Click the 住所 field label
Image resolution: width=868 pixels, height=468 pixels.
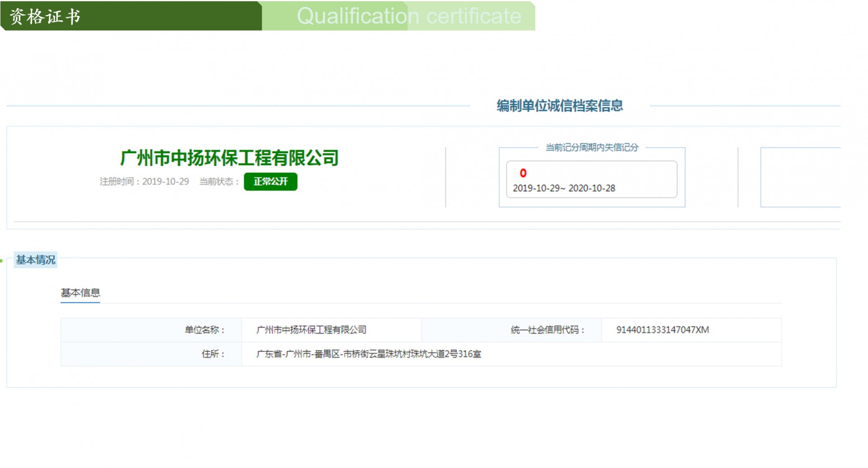coord(213,354)
